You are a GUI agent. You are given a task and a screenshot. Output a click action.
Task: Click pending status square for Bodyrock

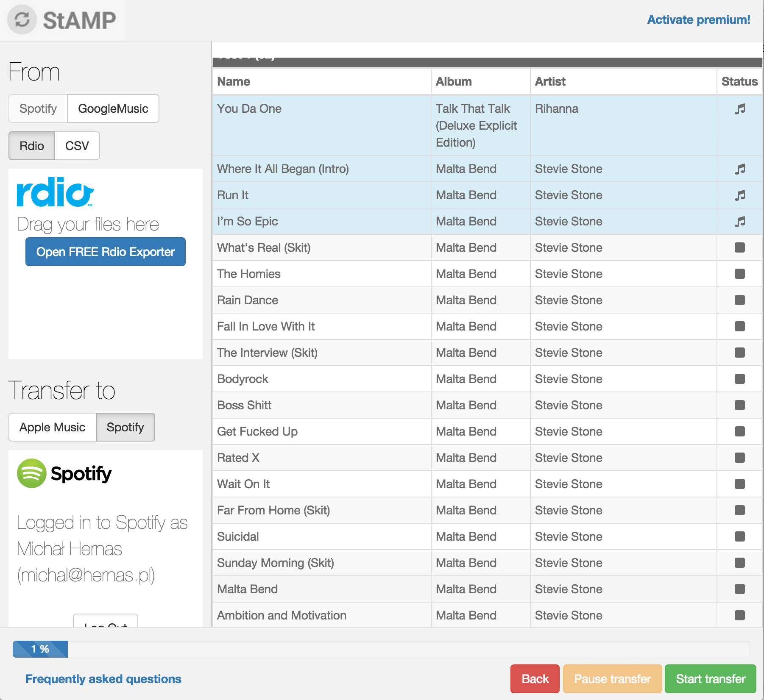(x=740, y=379)
